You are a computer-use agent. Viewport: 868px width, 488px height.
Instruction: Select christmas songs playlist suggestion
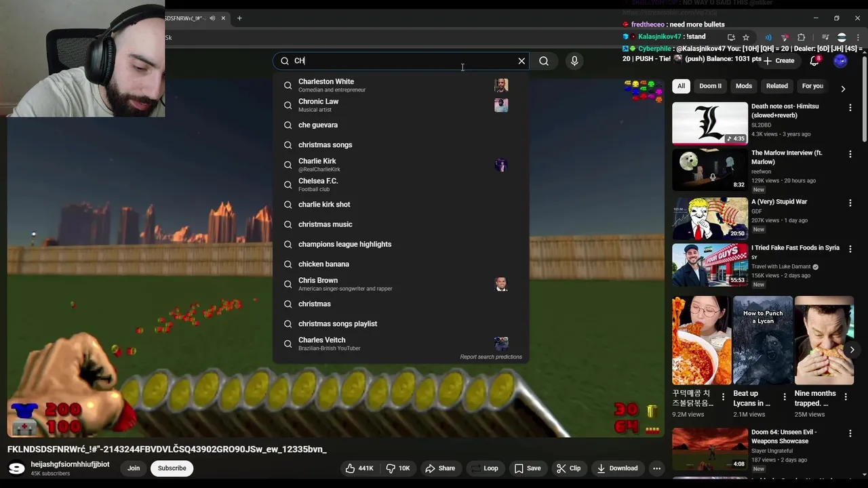click(x=401, y=323)
